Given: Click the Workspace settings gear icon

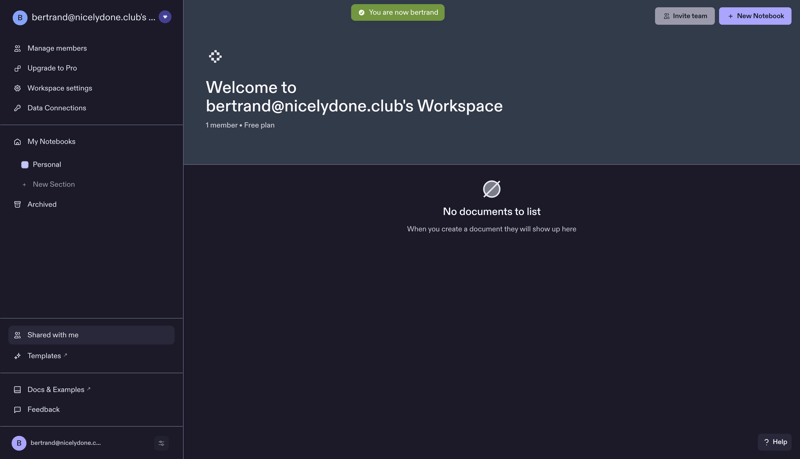Looking at the screenshot, I should tap(17, 88).
